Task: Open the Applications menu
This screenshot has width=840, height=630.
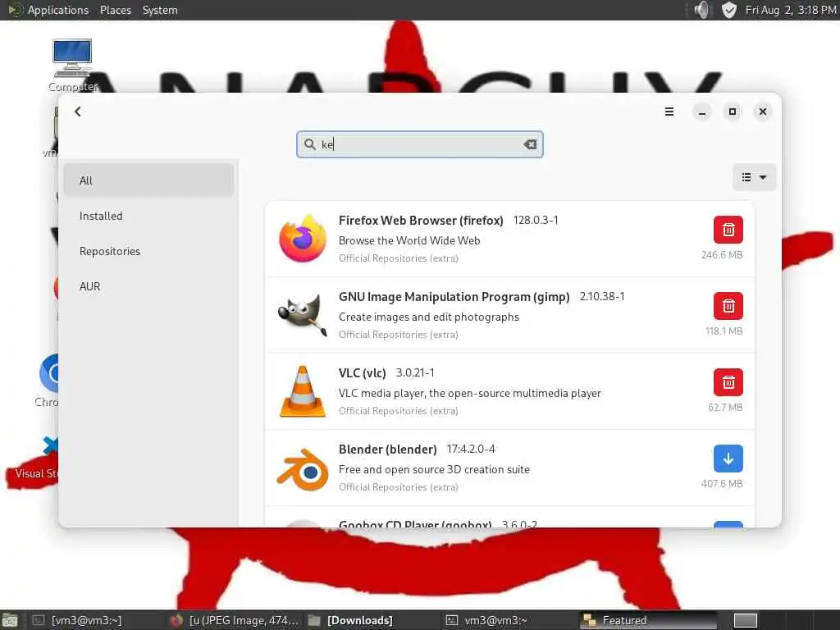Action: (58, 10)
